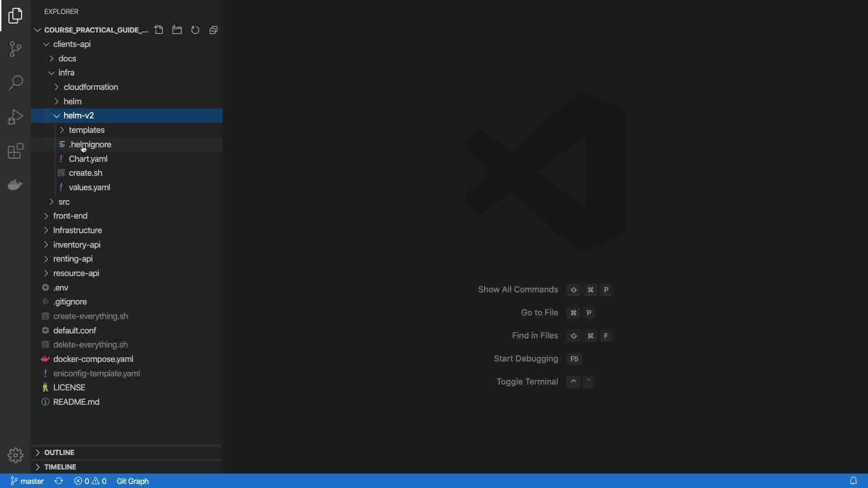This screenshot has width=868, height=488.
Task: Click the New File icon in Explorer
Action: 159,30
